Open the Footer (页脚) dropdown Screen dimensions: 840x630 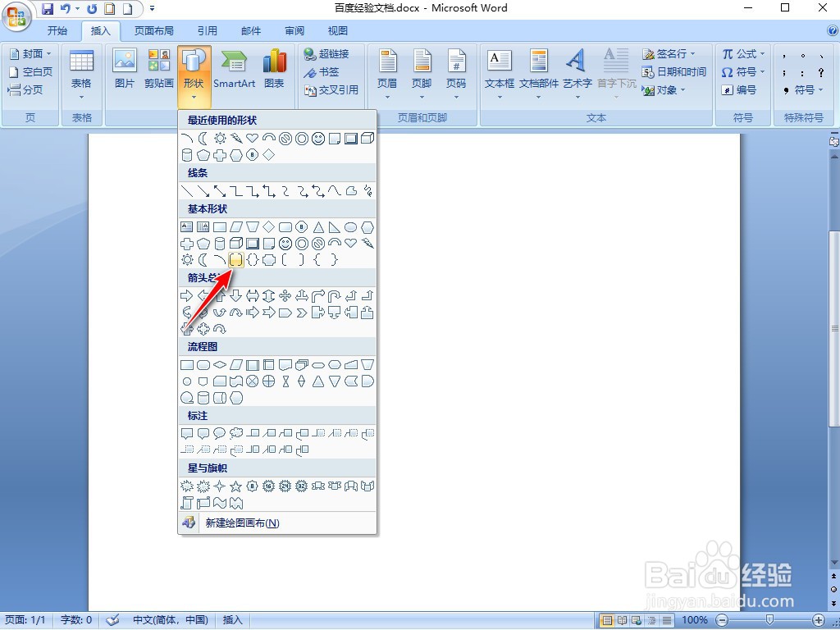pos(422,74)
